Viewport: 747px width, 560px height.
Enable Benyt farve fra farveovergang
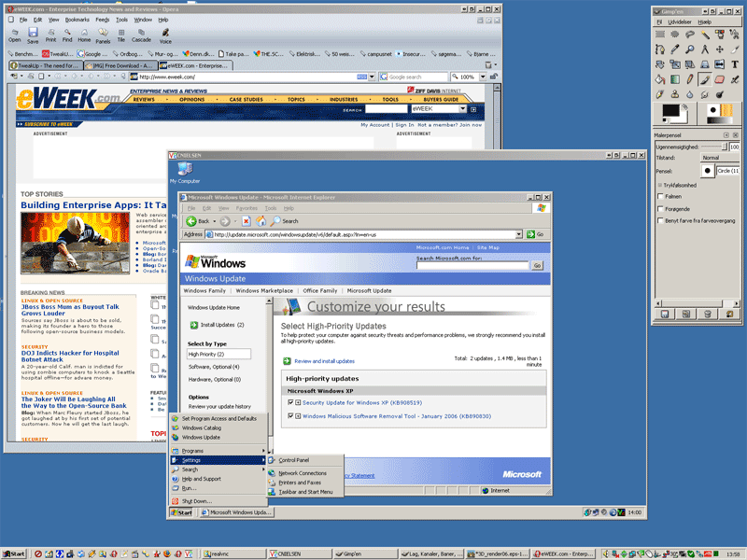pos(660,220)
